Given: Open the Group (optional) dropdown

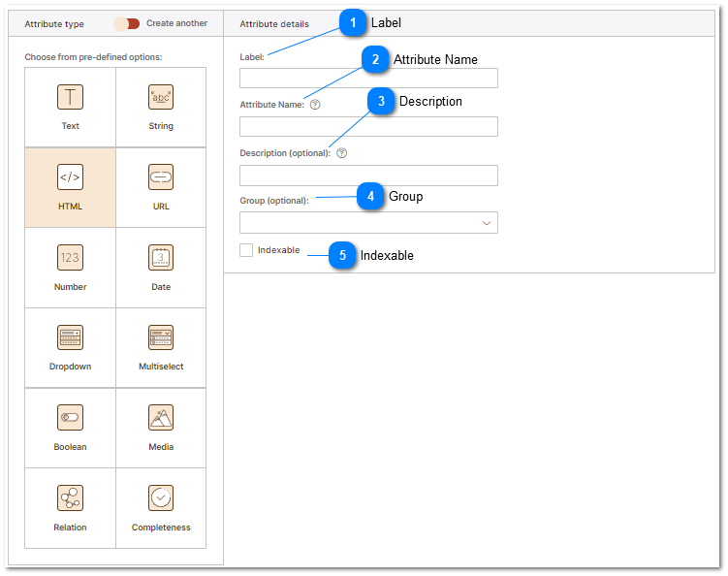Looking at the screenshot, I should (x=368, y=223).
